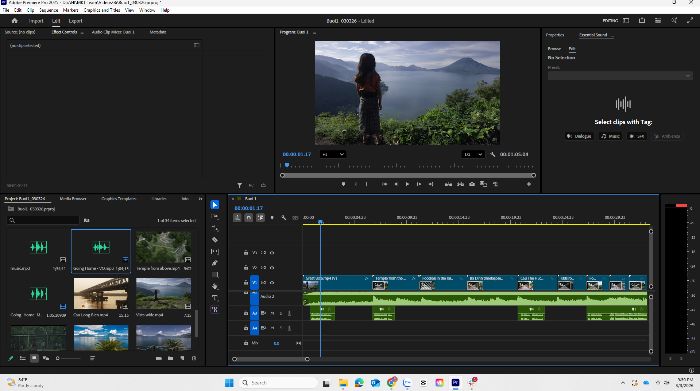Viewport: 700px width, 391px height.
Task: Toggle lock on the V1 video track
Action: (246, 283)
